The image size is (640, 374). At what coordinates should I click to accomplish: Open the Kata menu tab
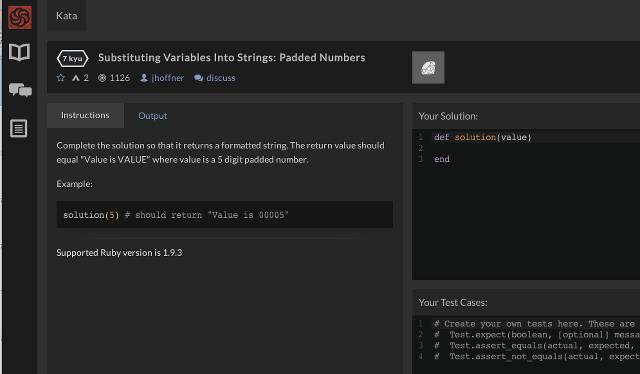[67, 16]
